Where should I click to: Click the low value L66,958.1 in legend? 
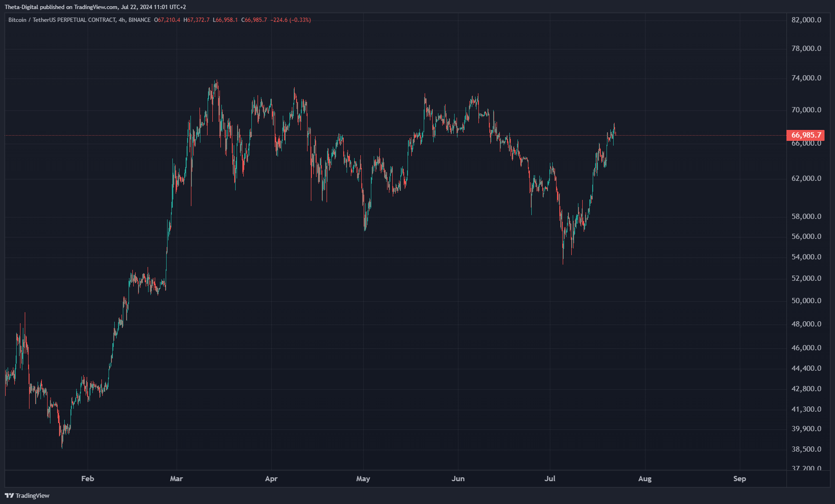coord(225,20)
